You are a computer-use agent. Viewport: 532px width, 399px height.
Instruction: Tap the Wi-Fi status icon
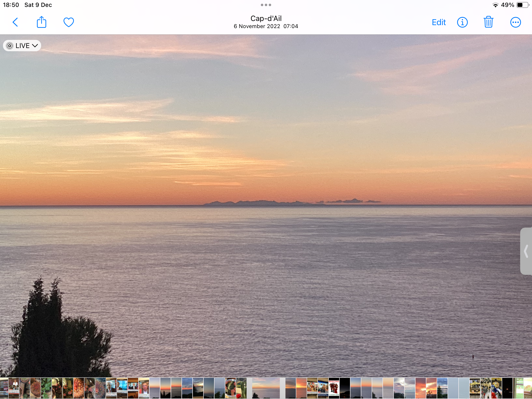495,5
